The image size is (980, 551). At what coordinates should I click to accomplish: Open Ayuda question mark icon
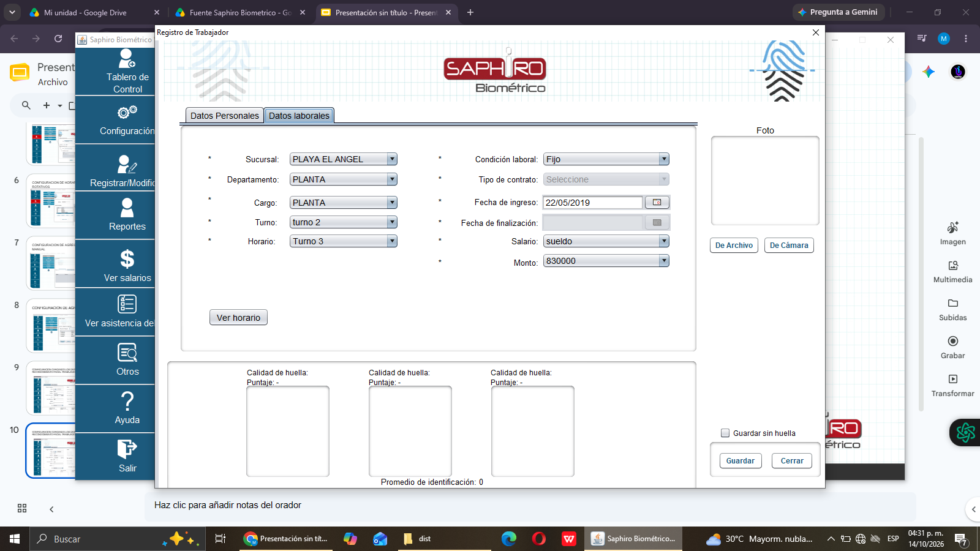point(127,401)
